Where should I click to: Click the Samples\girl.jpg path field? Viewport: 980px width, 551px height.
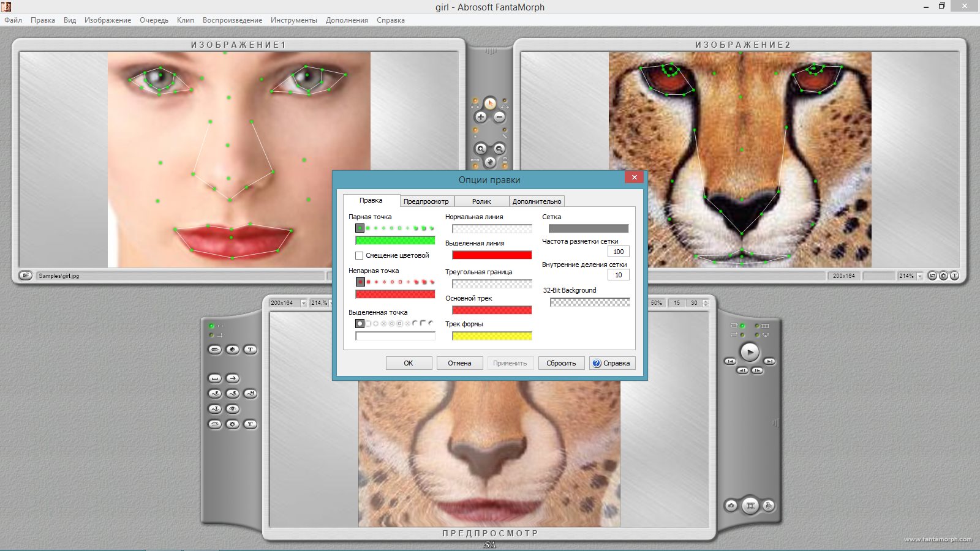coord(181,276)
